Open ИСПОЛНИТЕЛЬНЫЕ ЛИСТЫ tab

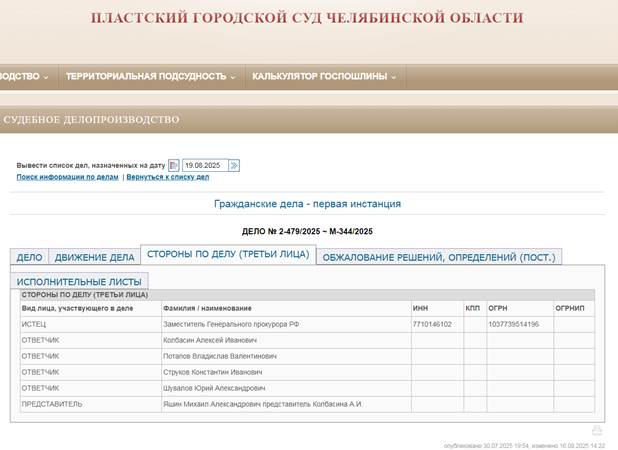[x=79, y=282]
